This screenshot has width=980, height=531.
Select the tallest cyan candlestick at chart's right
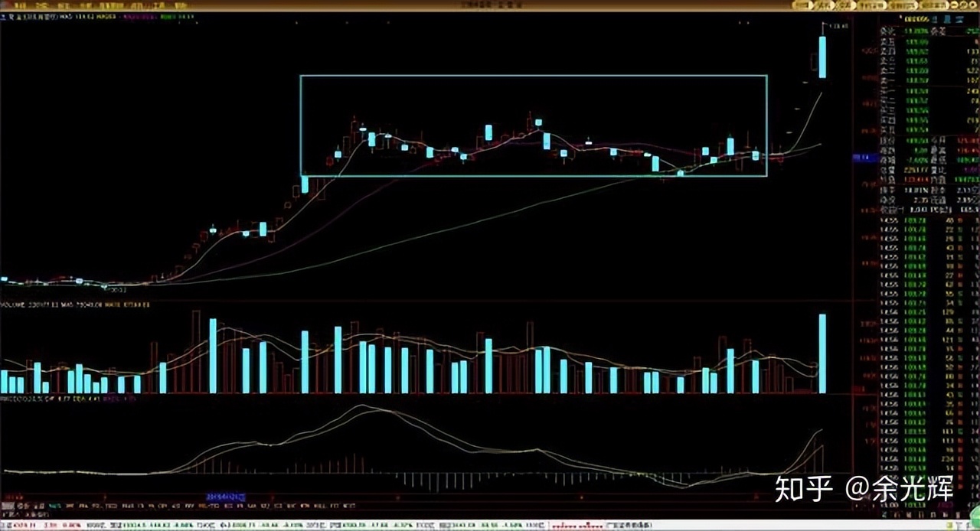coord(822,57)
